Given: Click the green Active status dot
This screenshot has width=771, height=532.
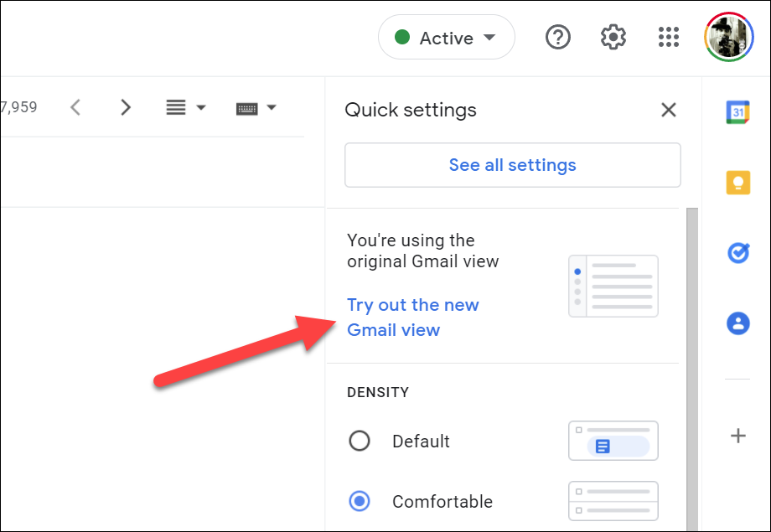Looking at the screenshot, I should pos(402,37).
